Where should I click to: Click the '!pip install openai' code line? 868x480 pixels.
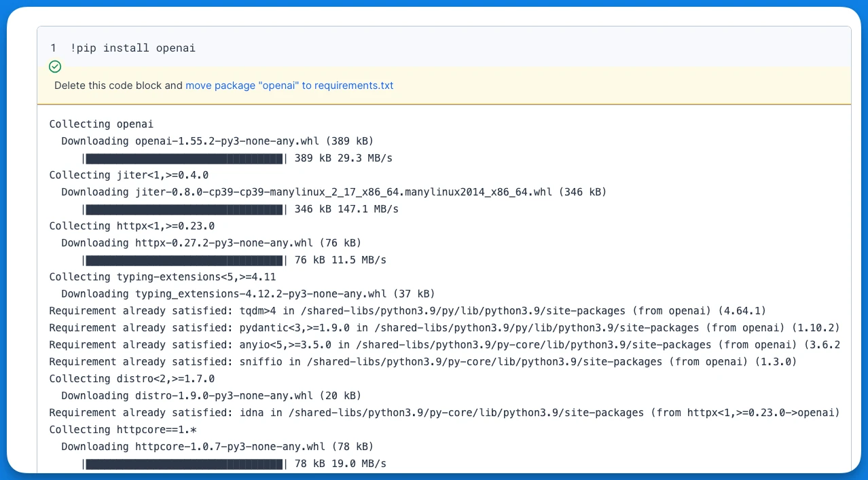(x=133, y=48)
